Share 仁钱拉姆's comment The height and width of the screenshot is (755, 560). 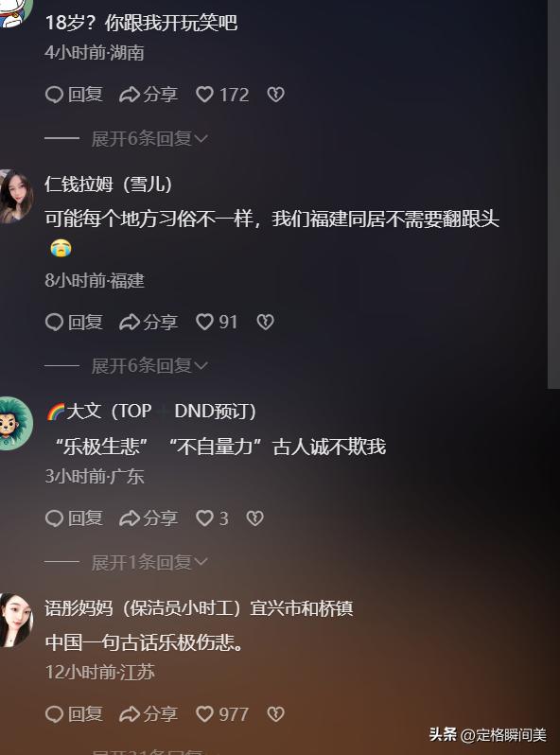149,322
